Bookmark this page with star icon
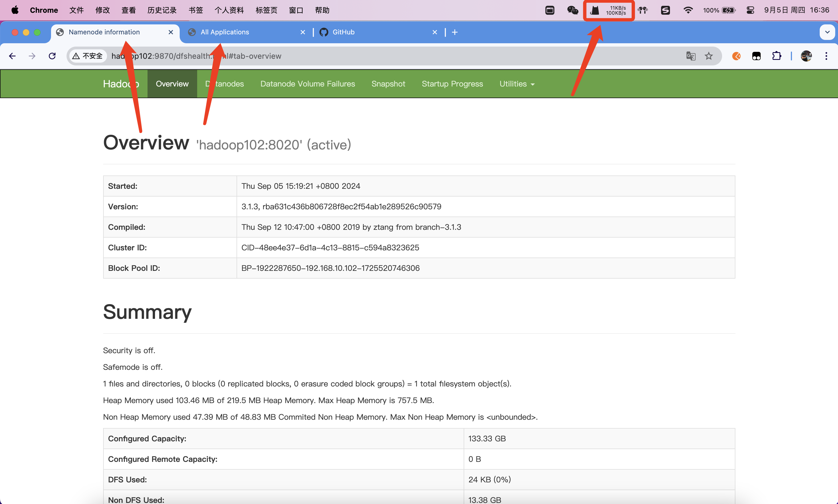838x504 pixels. (x=709, y=56)
